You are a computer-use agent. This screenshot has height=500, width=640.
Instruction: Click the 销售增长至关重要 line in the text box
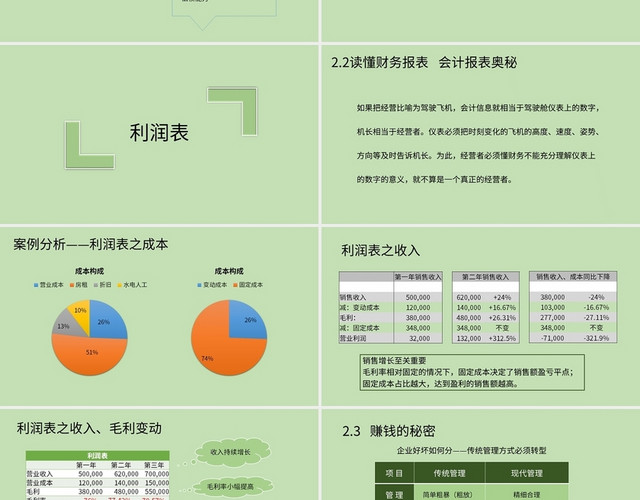(394, 361)
